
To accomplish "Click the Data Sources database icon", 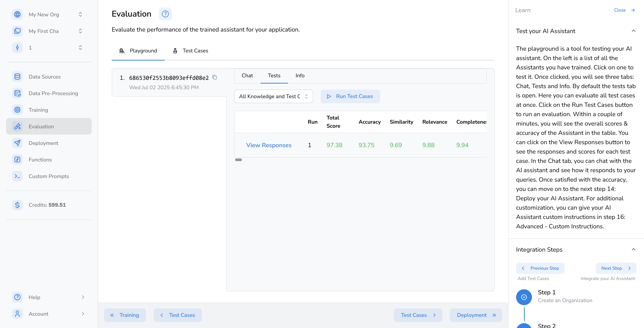I will (17, 77).
